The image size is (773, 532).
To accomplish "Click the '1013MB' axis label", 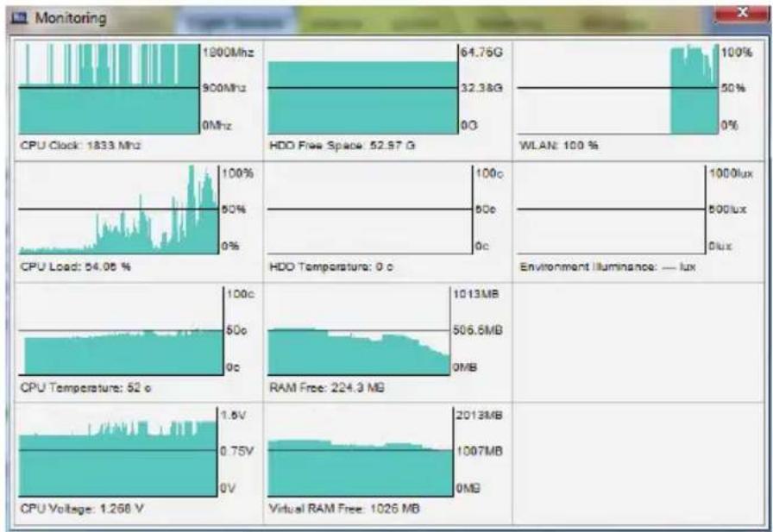I will tap(475, 294).
